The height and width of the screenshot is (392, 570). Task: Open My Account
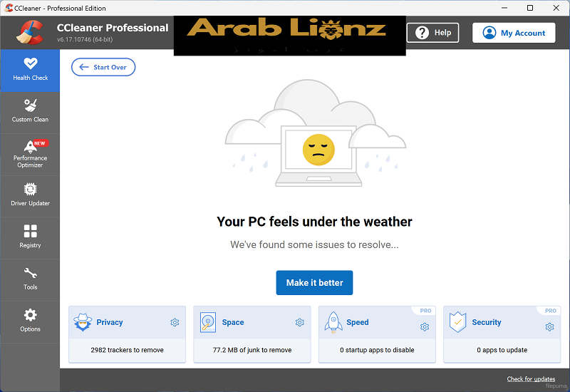click(514, 33)
